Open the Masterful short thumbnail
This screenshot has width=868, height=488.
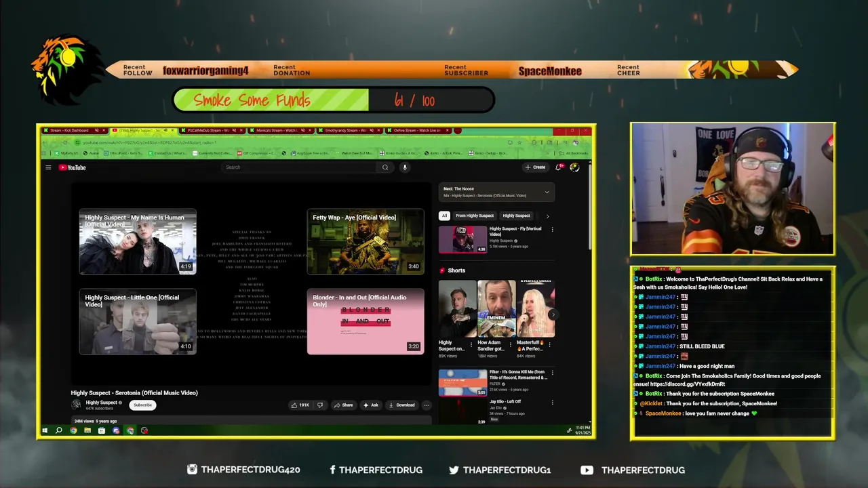[536, 308]
